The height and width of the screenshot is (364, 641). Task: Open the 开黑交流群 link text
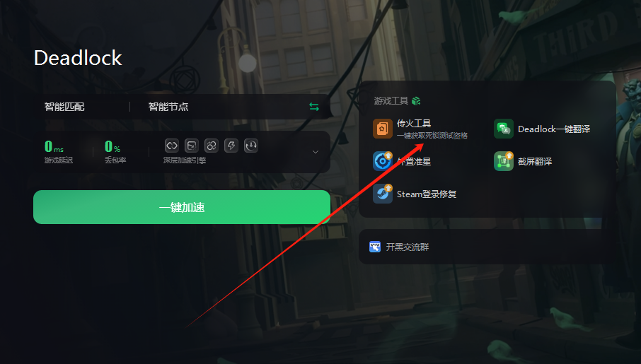pyautogui.click(x=408, y=247)
